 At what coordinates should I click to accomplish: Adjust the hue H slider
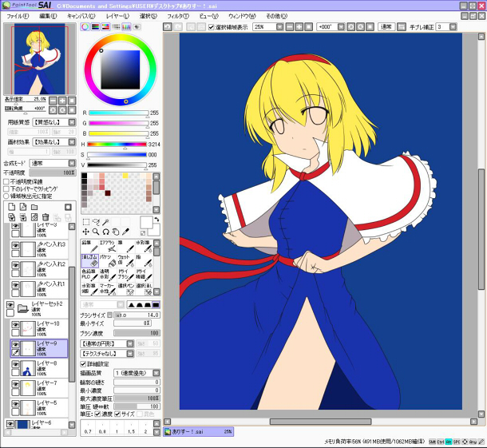click(x=117, y=145)
